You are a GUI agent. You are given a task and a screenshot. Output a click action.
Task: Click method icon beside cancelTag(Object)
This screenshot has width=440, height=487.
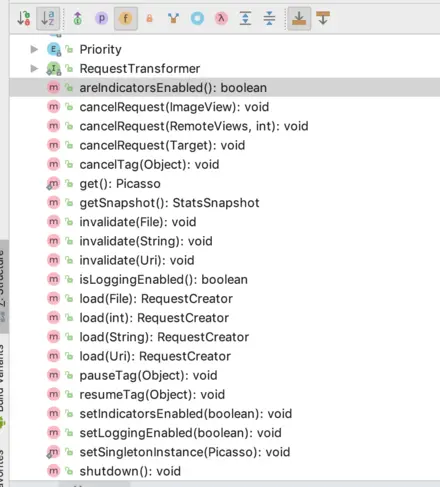click(53, 164)
